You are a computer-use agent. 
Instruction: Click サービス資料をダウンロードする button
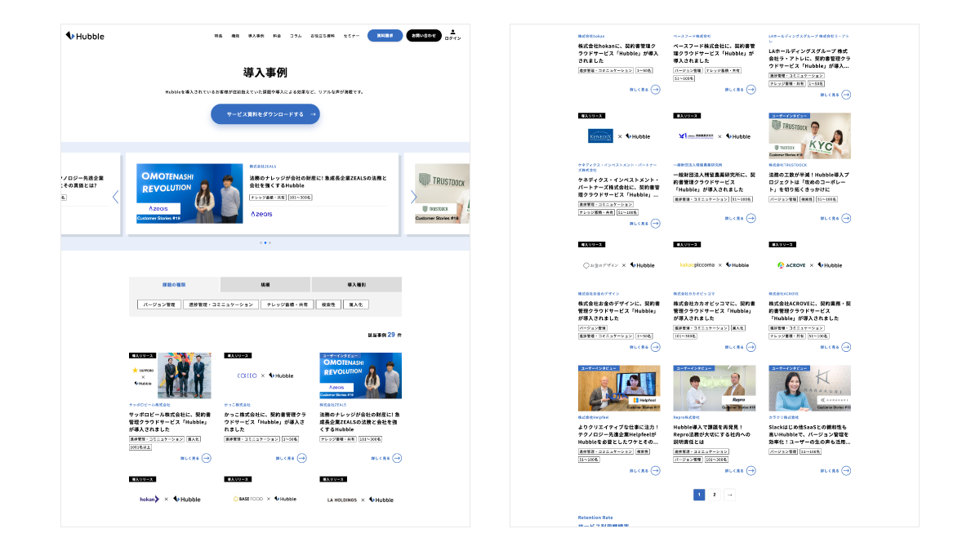click(265, 114)
